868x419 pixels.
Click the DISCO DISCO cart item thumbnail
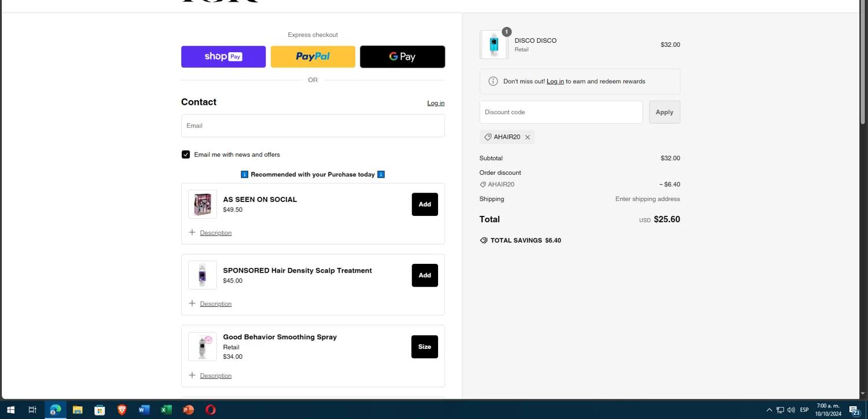tap(494, 45)
